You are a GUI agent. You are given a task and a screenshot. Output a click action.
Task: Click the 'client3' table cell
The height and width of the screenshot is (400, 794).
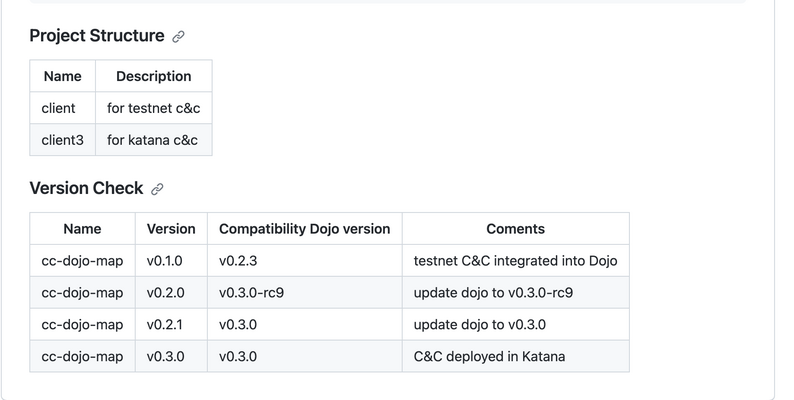click(62, 140)
